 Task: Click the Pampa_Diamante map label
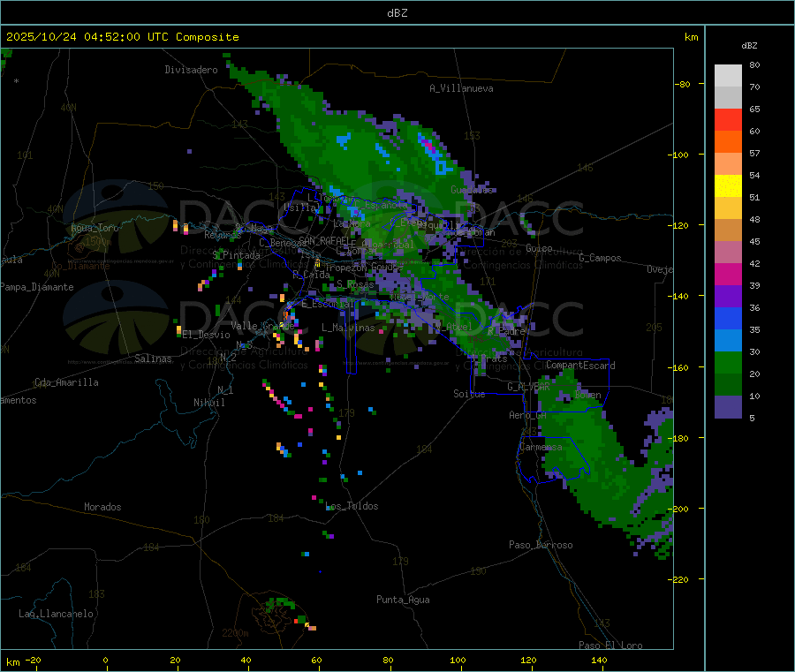[37, 287]
